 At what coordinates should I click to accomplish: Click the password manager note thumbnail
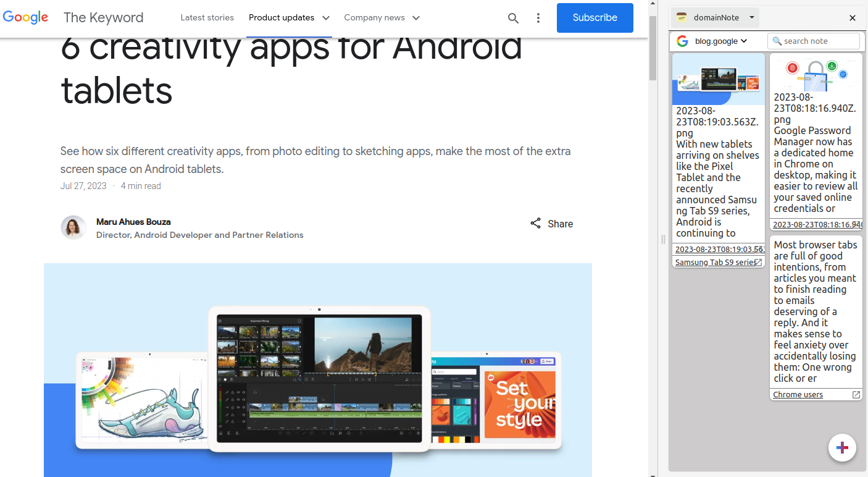(x=816, y=73)
